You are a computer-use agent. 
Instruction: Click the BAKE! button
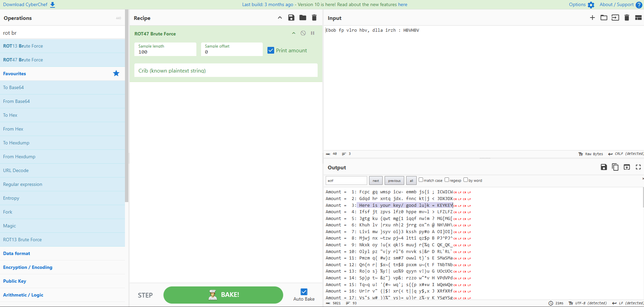[223, 295]
